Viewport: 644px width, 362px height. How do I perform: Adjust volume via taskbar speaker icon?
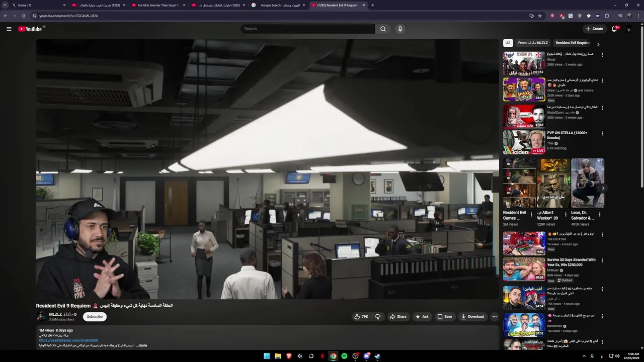tap(617, 356)
